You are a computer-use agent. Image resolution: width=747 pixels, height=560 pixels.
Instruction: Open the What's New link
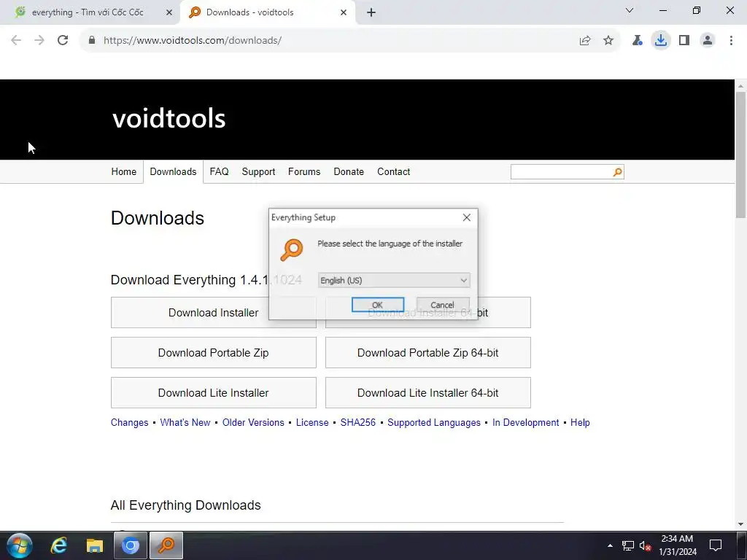click(x=185, y=422)
